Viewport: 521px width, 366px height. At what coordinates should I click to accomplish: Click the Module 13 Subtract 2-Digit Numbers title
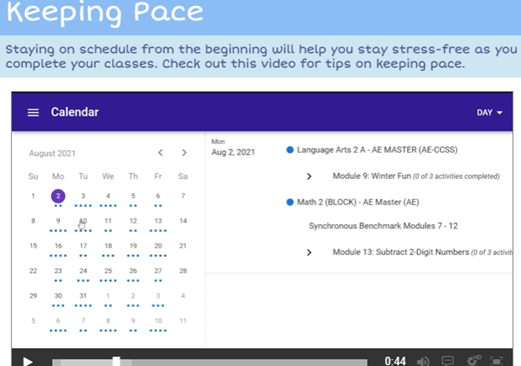click(401, 252)
